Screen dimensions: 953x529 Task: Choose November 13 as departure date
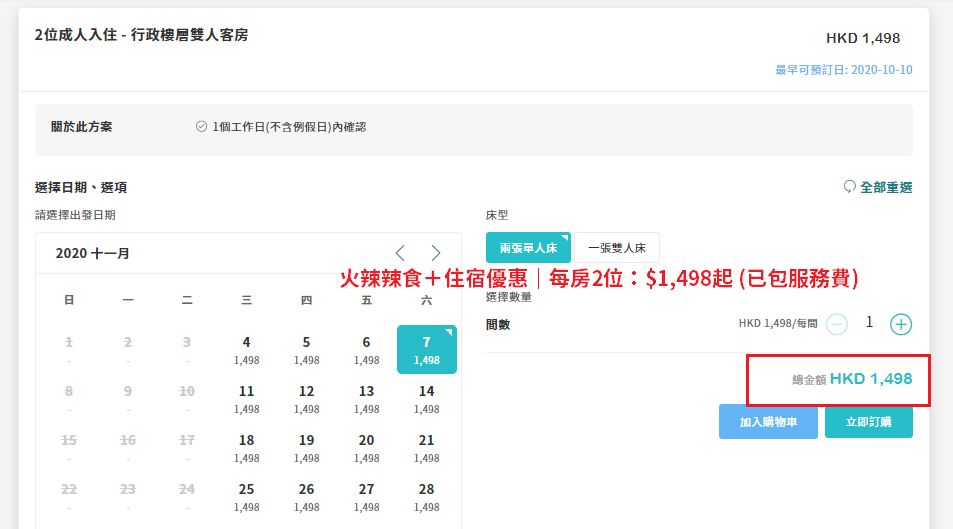click(x=366, y=398)
